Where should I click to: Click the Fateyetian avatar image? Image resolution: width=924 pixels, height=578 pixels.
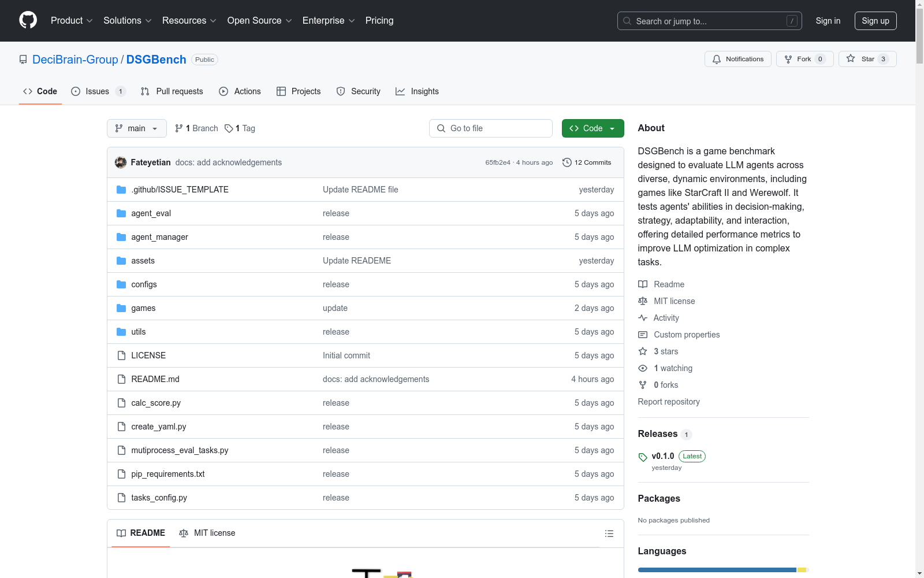(x=121, y=162)
